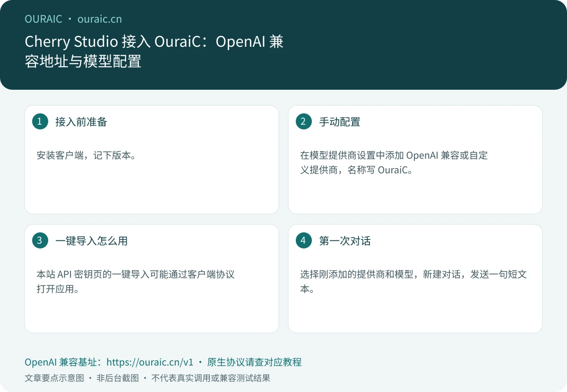Click the paragraph about 本站 API 密钥页的一键导入
This screenshot has width=567, height=392.
click(x=136, y=281)
